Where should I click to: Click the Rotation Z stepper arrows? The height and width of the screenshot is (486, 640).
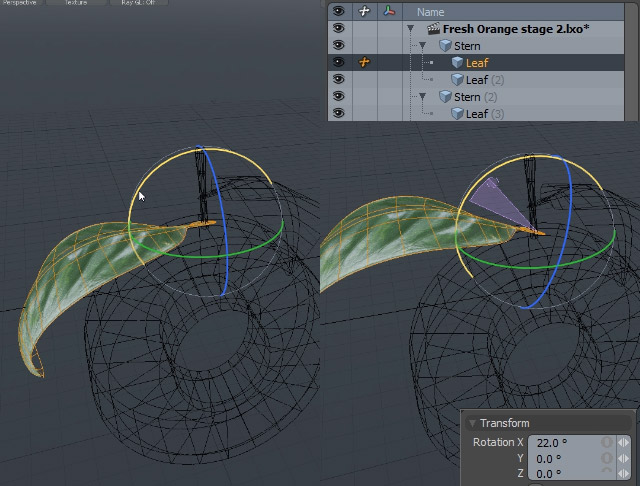[x=623, y=474]
